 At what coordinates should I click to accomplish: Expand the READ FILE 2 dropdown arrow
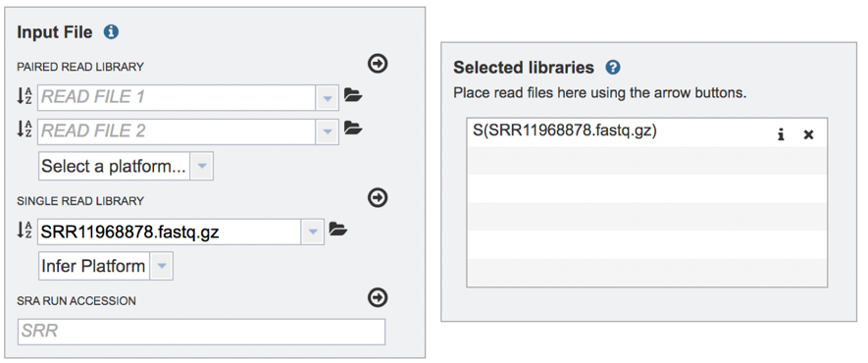pyautogui.click(x=328, y=131)
